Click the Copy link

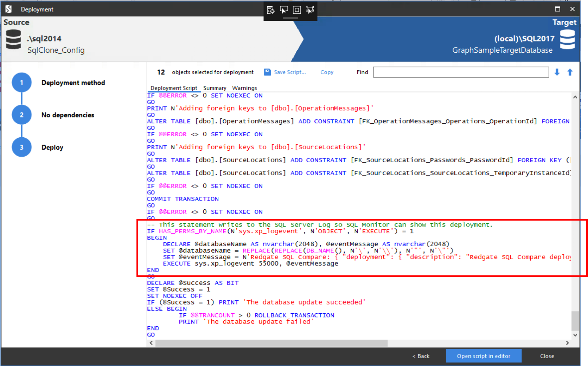pyautogui.click(x=327, y=72)
